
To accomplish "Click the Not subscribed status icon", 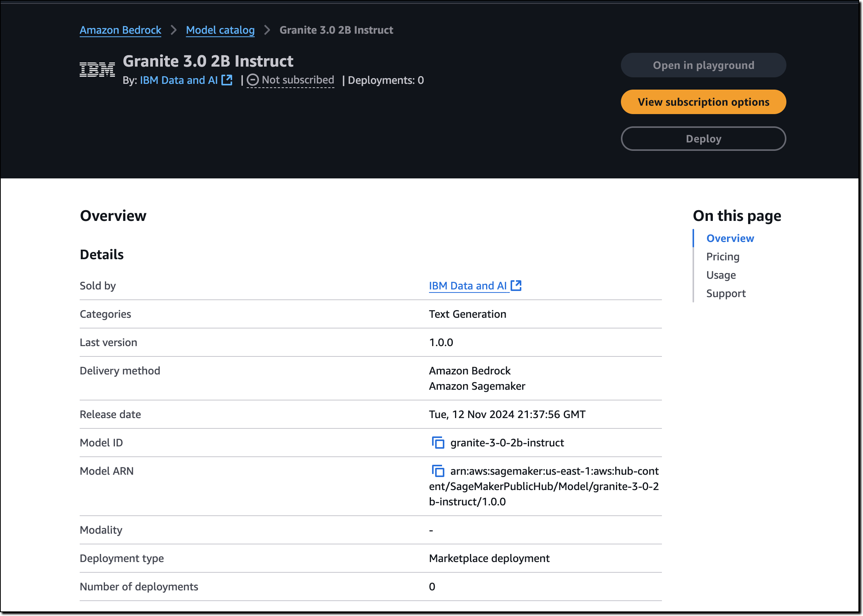I will click(252, 80).
